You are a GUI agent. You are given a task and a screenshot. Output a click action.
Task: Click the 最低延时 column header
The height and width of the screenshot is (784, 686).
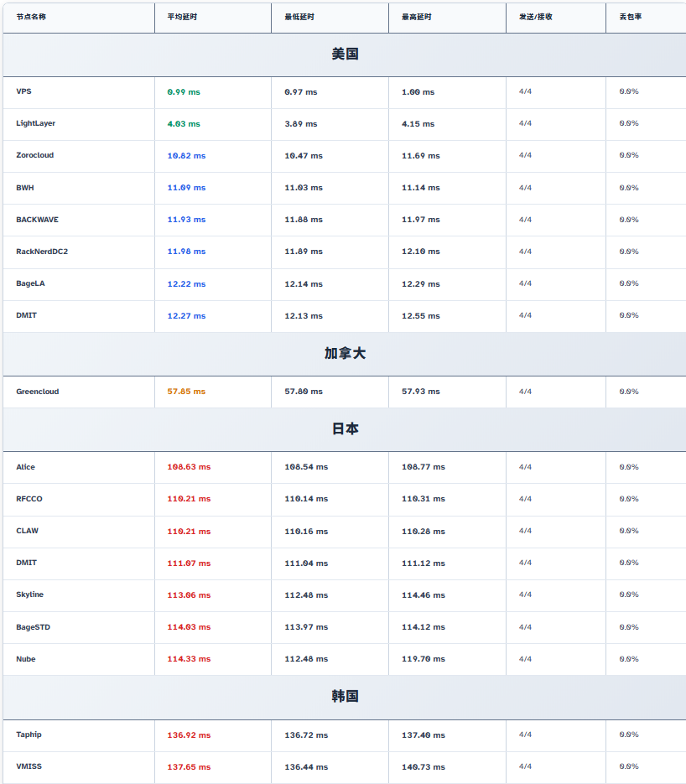point(299,17)
